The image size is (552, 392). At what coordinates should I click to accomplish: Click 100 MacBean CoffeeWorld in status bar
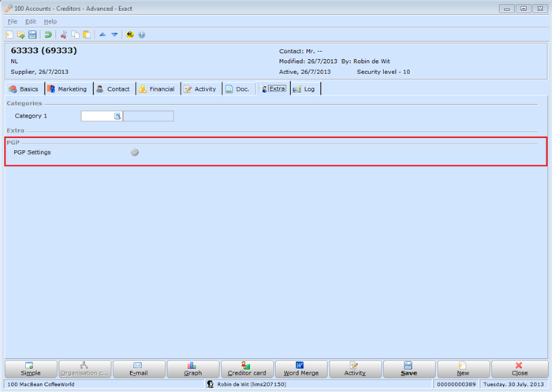pyautogui.click(x=41, y=384)
